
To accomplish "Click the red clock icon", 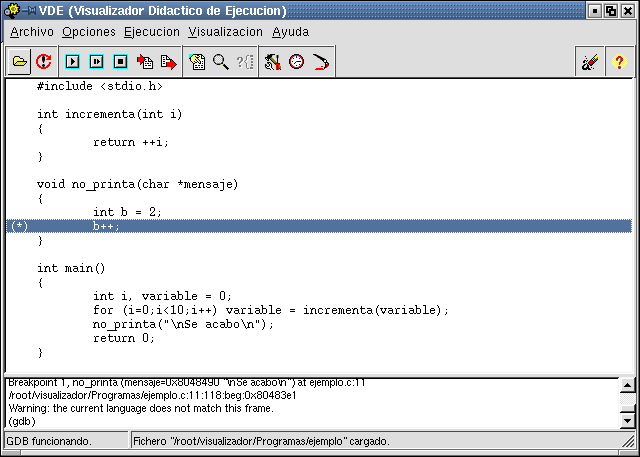I will [296, 62].
